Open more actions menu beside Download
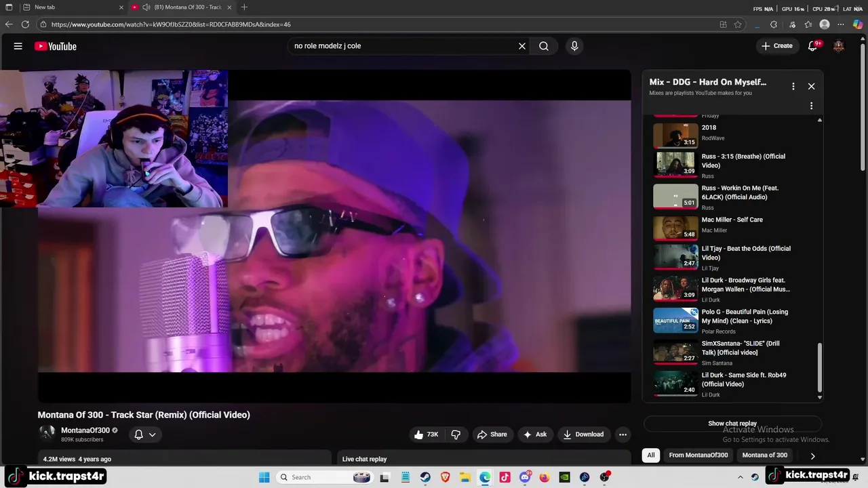This screenshot has width=868, height=488. tap(623, 434)
